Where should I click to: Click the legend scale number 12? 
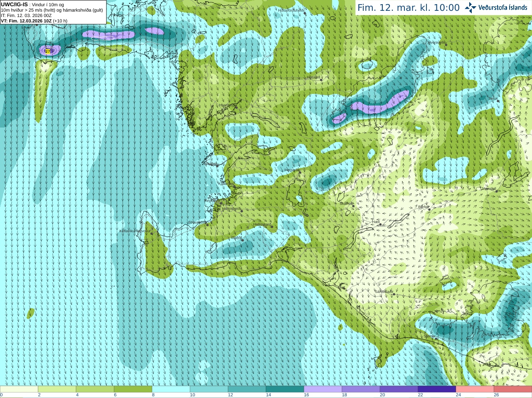pos(230,395)
